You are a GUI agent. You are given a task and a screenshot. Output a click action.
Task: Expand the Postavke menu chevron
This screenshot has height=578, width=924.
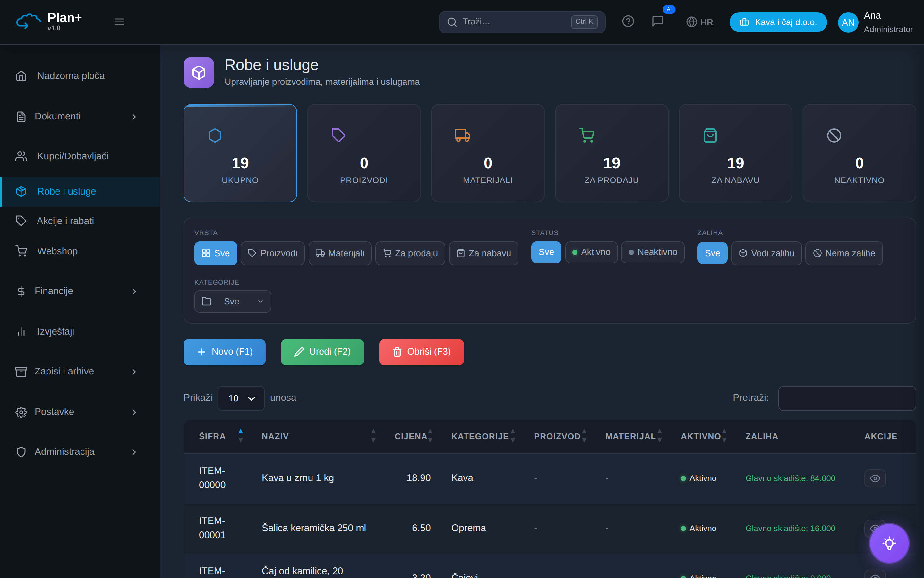[x=134, y=412]
